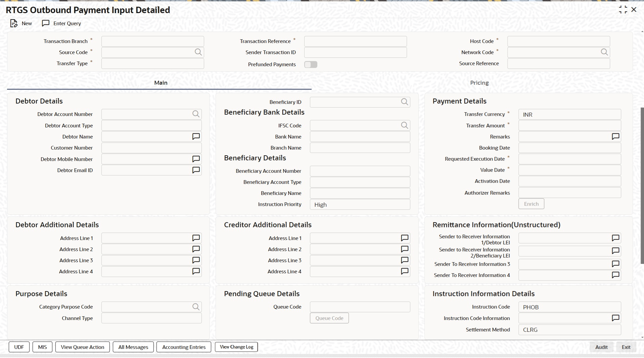644x358 pixels.
Task: Open Debtor Account Type field
Action: pos(151,125)
